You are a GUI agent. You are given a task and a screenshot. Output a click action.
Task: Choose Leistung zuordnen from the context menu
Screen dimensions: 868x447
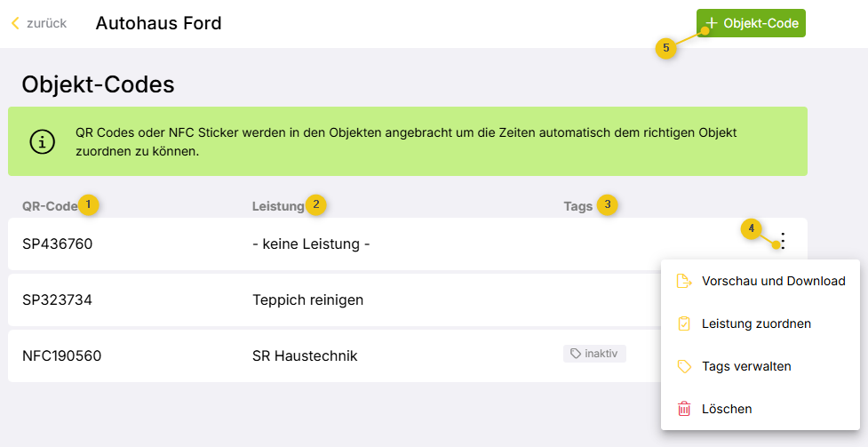pyautogui.click(x=760, y=323)
